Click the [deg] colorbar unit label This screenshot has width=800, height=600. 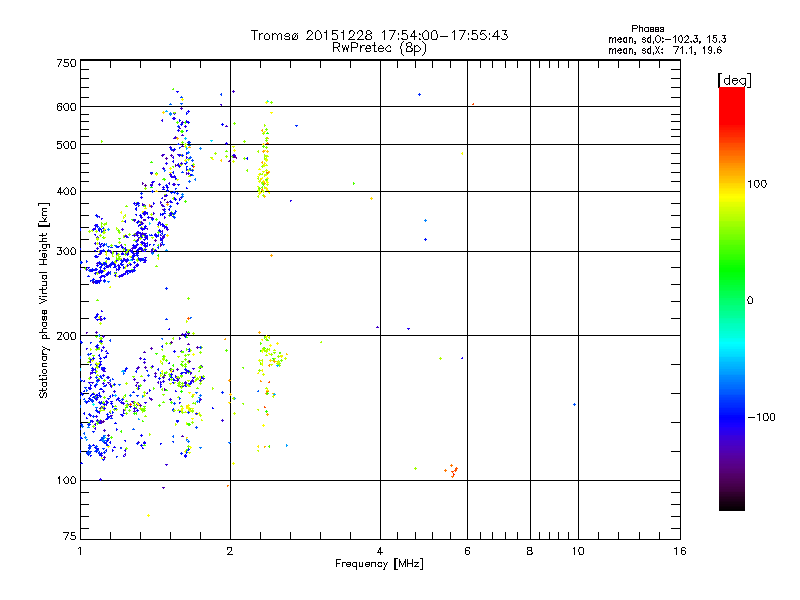734,79
